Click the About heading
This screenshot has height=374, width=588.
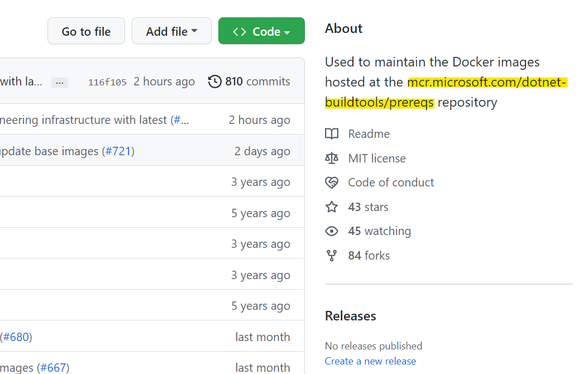[x=343, y=28]
